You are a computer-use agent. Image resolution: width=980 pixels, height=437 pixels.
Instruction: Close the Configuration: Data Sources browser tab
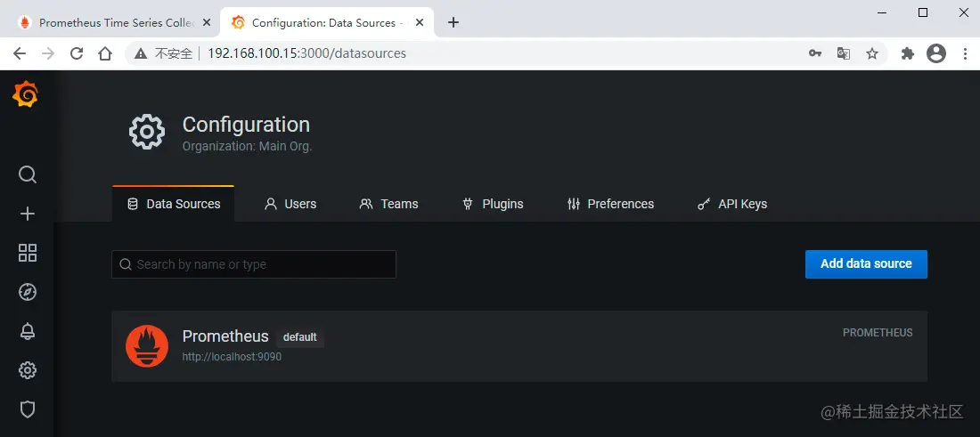pyautogui.click(x=420, y=22)
